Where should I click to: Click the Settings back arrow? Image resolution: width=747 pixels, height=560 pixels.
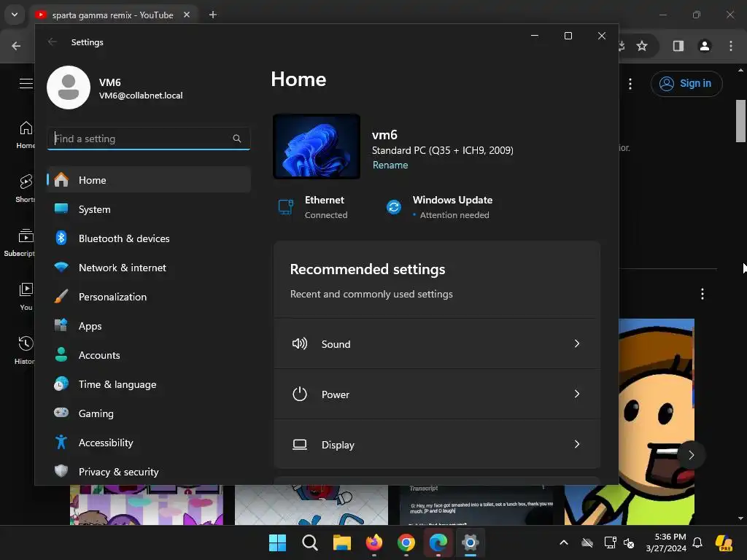[53, 42]
